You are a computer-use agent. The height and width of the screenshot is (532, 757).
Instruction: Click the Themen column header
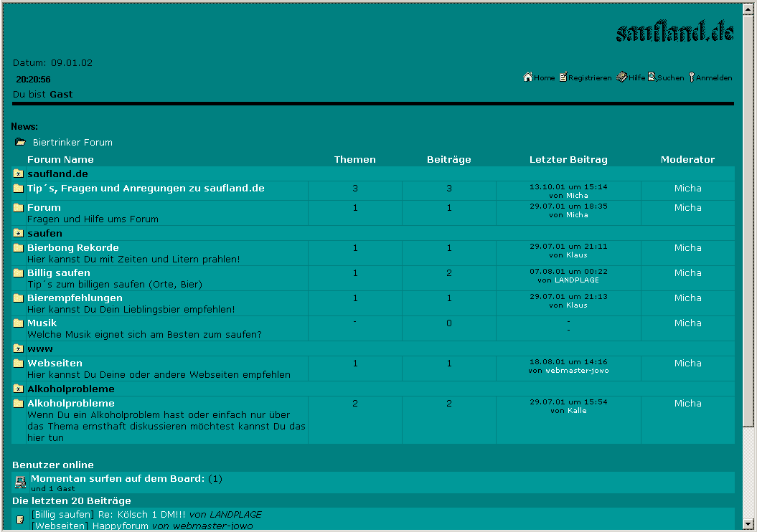tap(355, 160)
